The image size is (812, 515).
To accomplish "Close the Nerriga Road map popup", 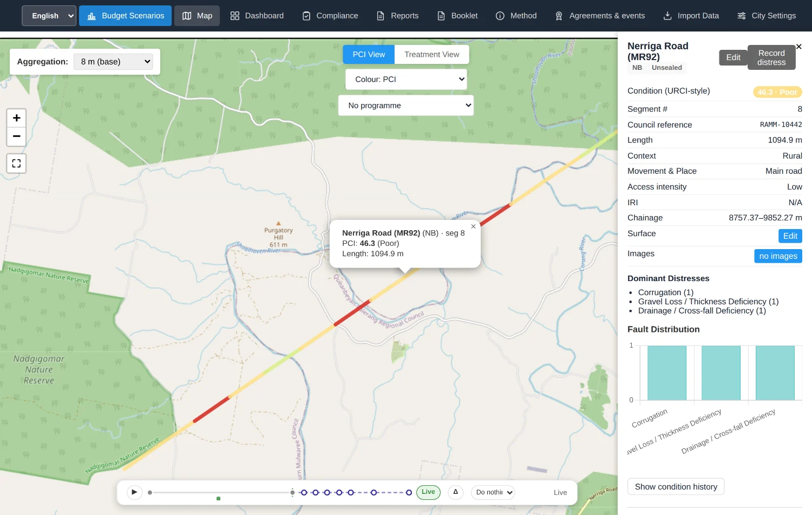I will tap(473, 226).
